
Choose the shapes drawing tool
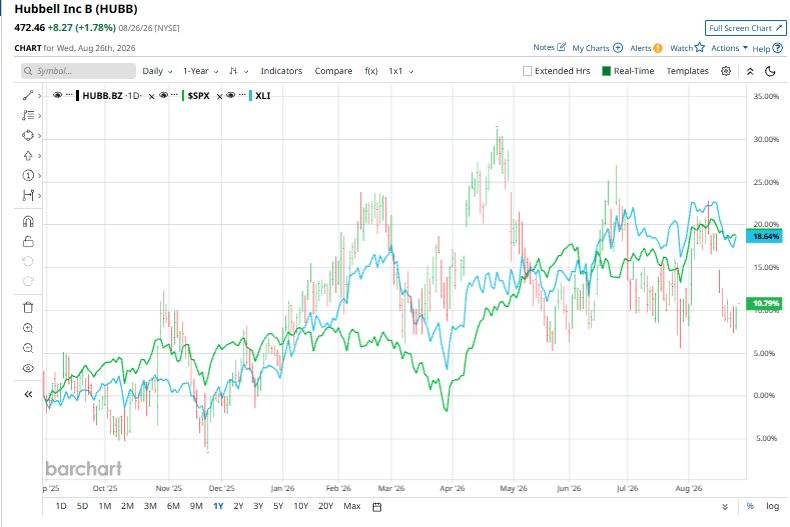[x=28, y=136]
